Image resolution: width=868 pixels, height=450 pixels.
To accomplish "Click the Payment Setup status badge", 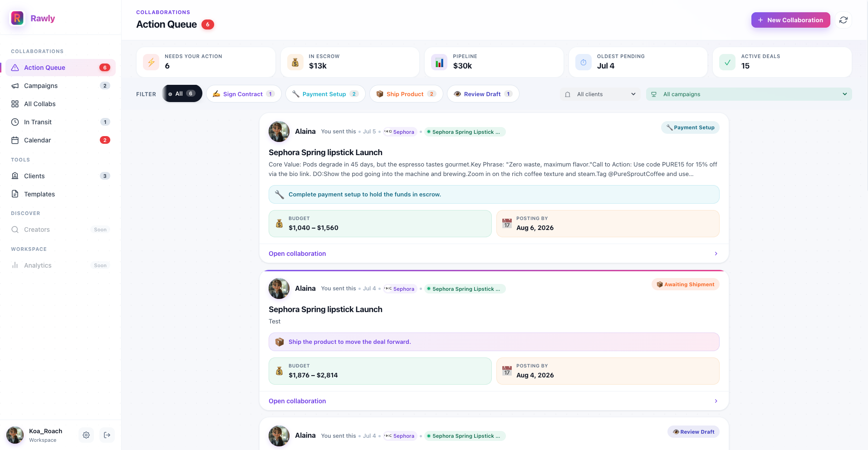I will (x=690, y=127).
